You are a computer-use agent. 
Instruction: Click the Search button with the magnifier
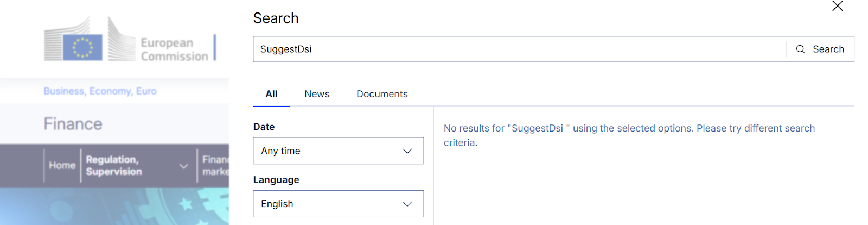pos(820,49)
